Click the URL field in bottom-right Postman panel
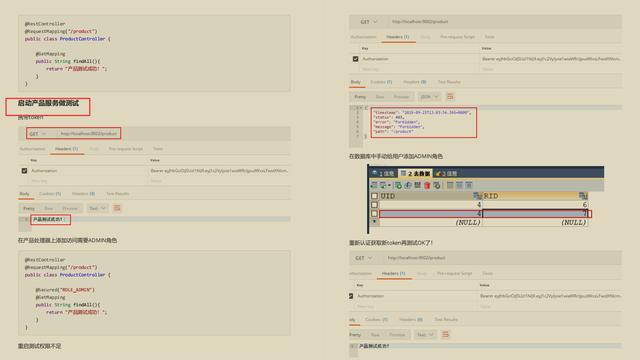The width and height of the screenshot is (640, 360). coord(416,258)
